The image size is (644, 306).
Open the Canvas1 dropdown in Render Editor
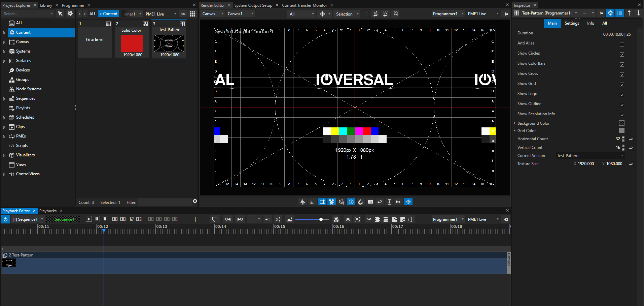click(x=241, y=14)
